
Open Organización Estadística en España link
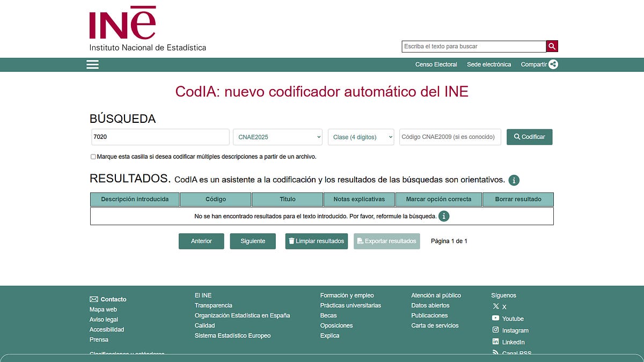click(242, 315)
